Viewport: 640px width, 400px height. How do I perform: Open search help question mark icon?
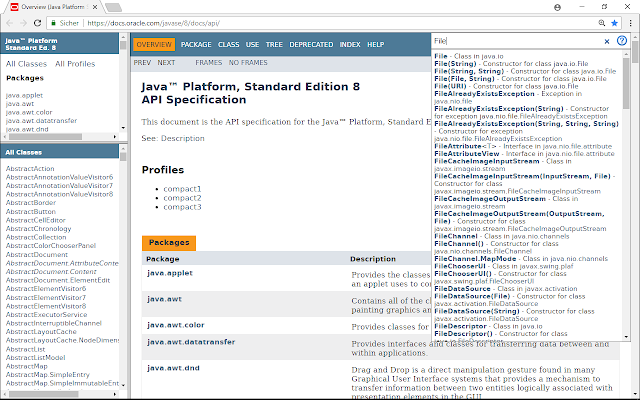click(x=622, y=41)
